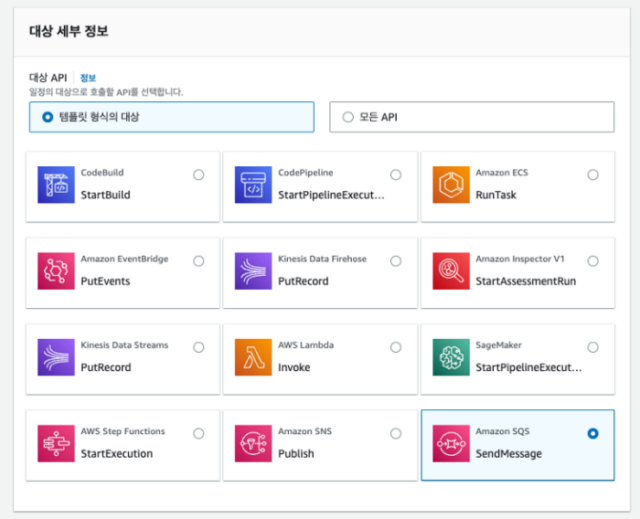Image resolution: width=640 pixels, height=519 pixels.
Task: Choose the Step Functions StartExecution radio button
Action: coord(199,433)
